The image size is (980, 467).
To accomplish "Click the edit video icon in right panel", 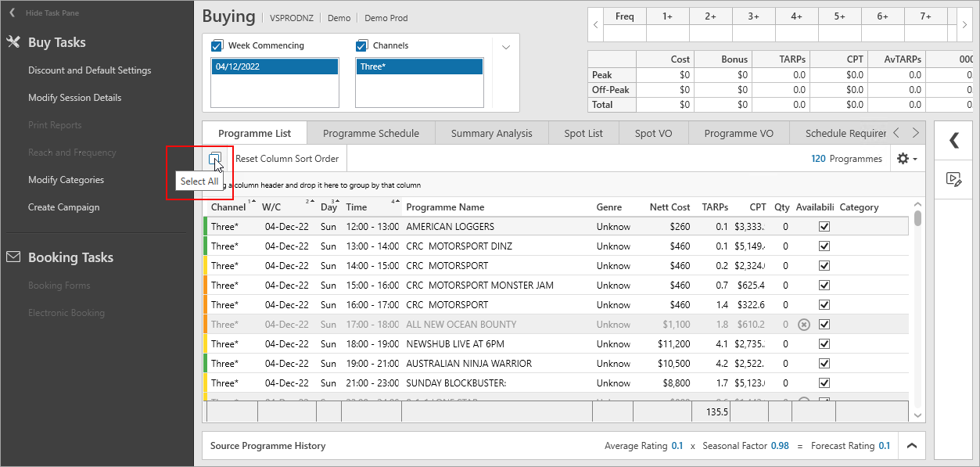I will click(953, 179).
